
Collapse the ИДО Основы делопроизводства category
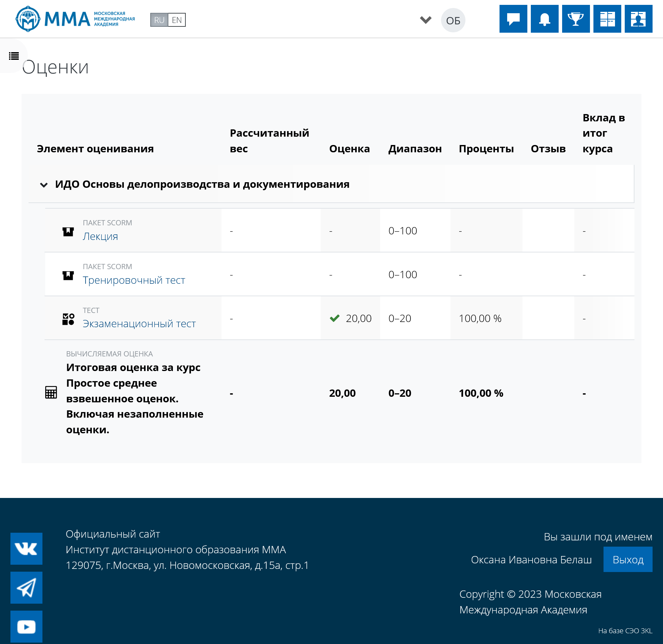[44, 185]
